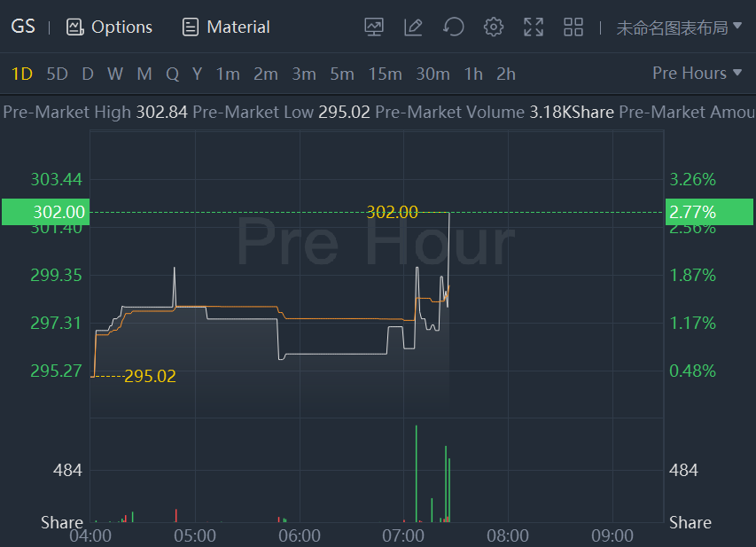
Task: Click the 295.02 low price marker
Action: [150, 377]
